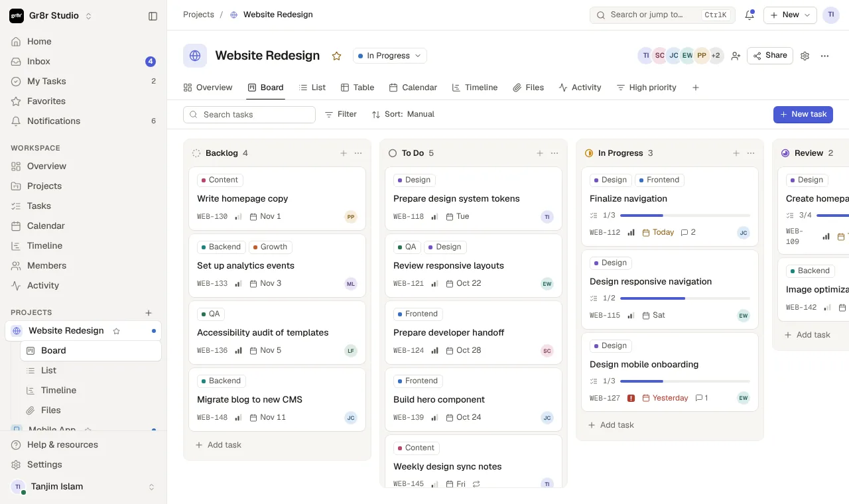849x504 pixels.
Task: Open project settings gear icon
Action: point(805,56)
